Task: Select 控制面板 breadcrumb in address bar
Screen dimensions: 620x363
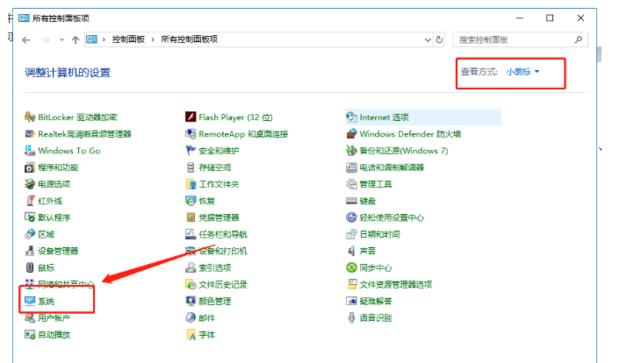Action: click(x=128, y=39)
